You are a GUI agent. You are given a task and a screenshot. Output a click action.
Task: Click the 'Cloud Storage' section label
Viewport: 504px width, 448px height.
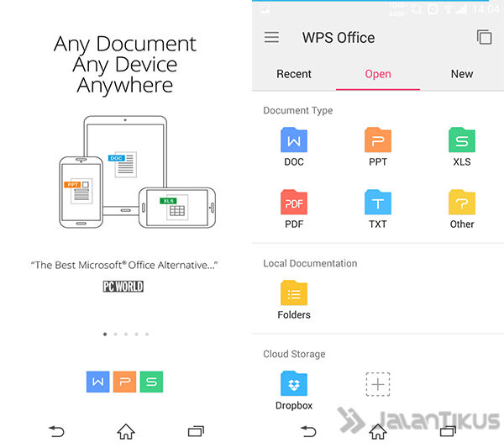294,354
